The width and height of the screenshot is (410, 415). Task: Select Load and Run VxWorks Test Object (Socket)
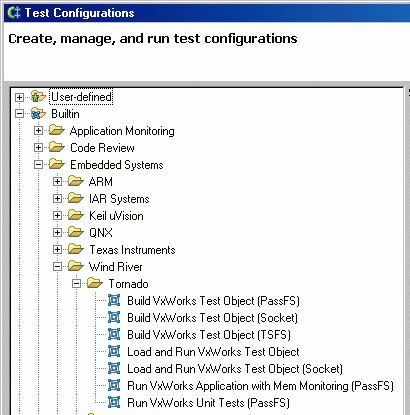click(235, 369)
